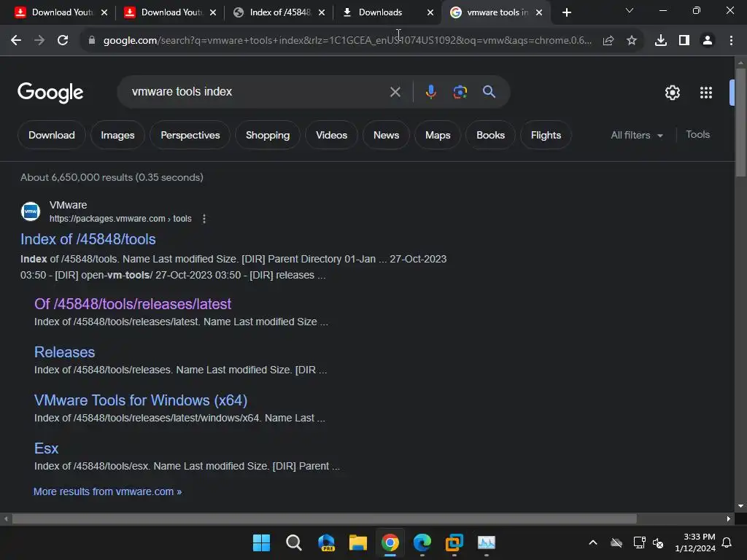Open Microsoft Edge from taskbar

(x=422, y=542)
